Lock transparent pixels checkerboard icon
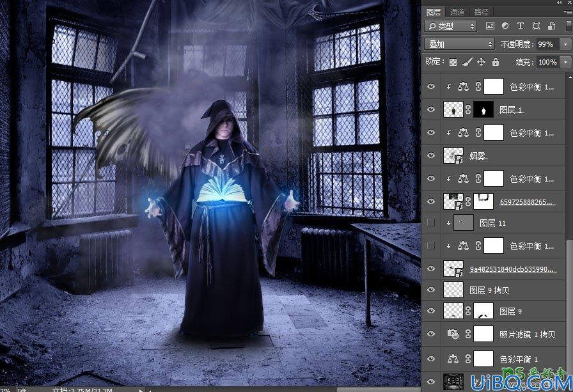Viewport: 573px width, 392px height. coord(453,62)
